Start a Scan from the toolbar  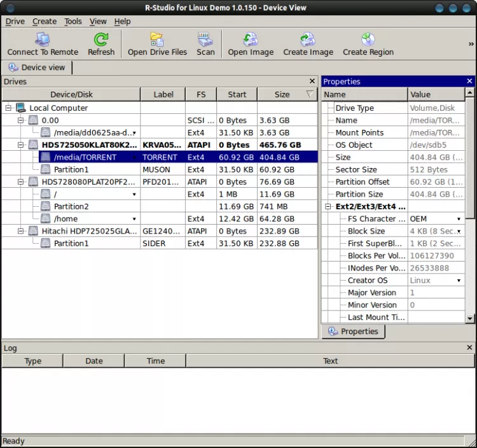click(x=205, y=44)
